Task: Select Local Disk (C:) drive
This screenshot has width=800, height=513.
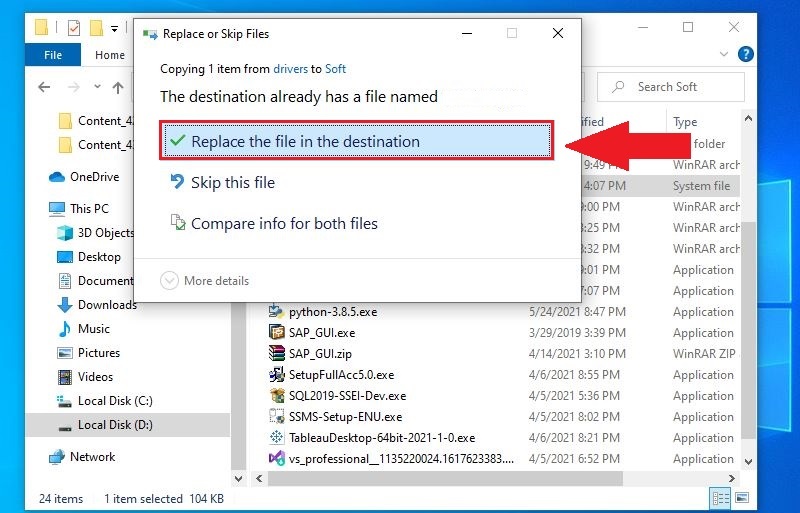Action: click(105, 401)
